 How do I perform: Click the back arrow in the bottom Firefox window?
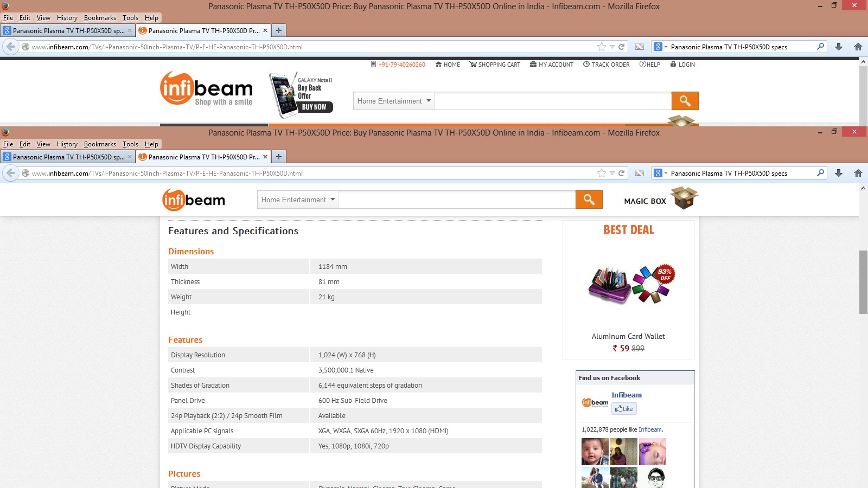click(x=10, y=173)
